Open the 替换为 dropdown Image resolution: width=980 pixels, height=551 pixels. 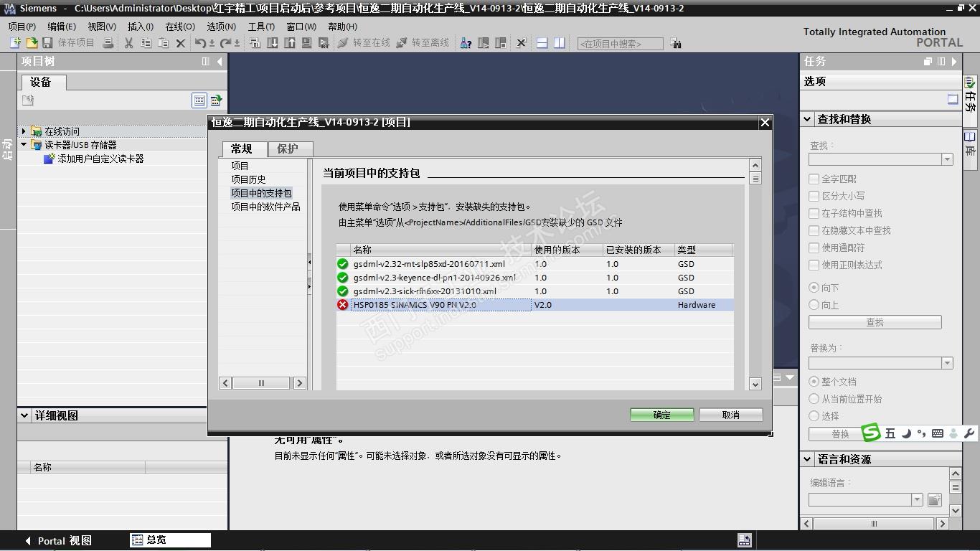click(x=948, y=363)
